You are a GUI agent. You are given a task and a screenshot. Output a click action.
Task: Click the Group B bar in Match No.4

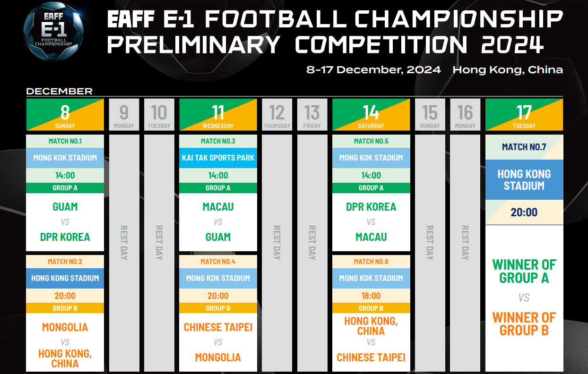point(218,308)
